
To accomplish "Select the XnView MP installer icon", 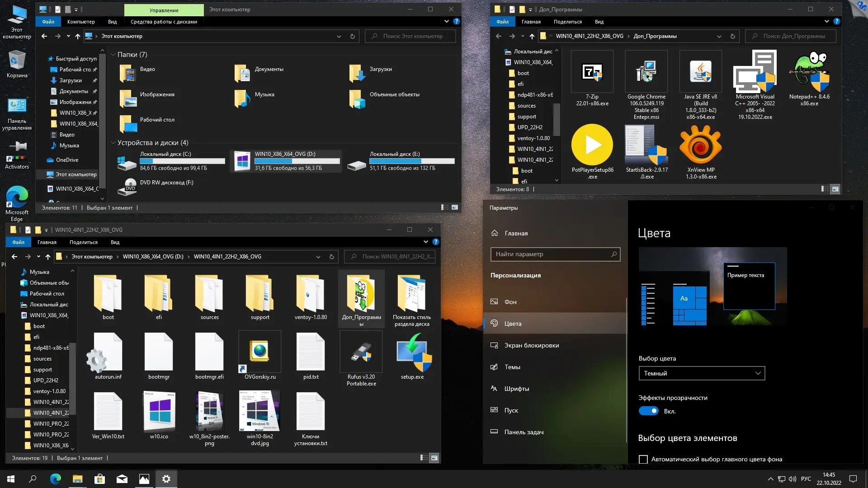I will coord(700,145).
